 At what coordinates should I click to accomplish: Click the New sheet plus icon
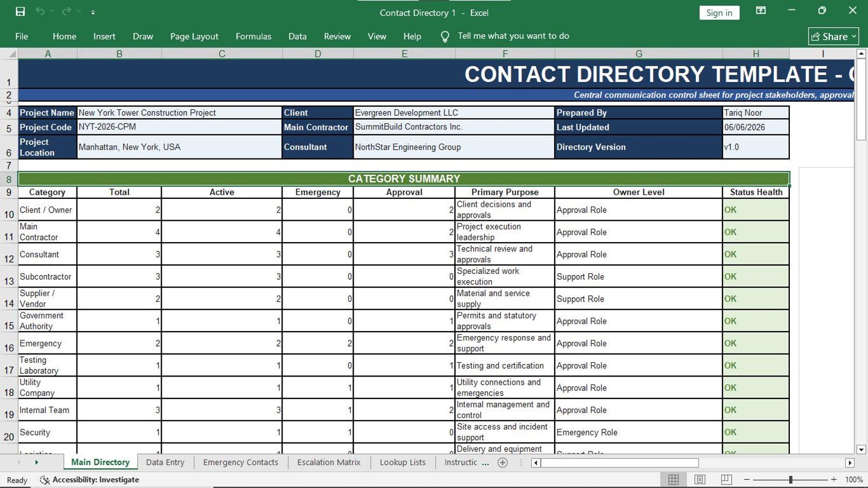pos(503,463)
